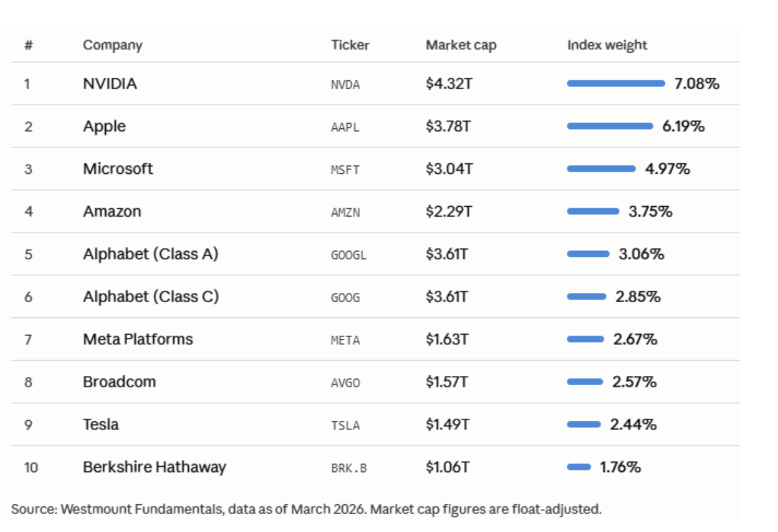778x532 pixels.
Task: Select the Tesla company name
Action: pyautogui.click(x=101, y=425)
